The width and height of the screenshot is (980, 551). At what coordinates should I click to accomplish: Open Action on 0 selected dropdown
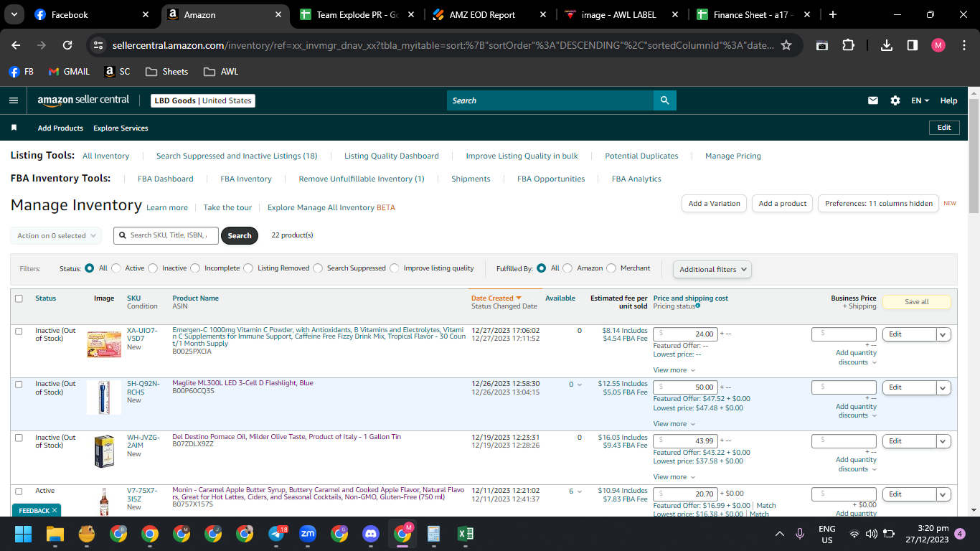tap(56, 235)
